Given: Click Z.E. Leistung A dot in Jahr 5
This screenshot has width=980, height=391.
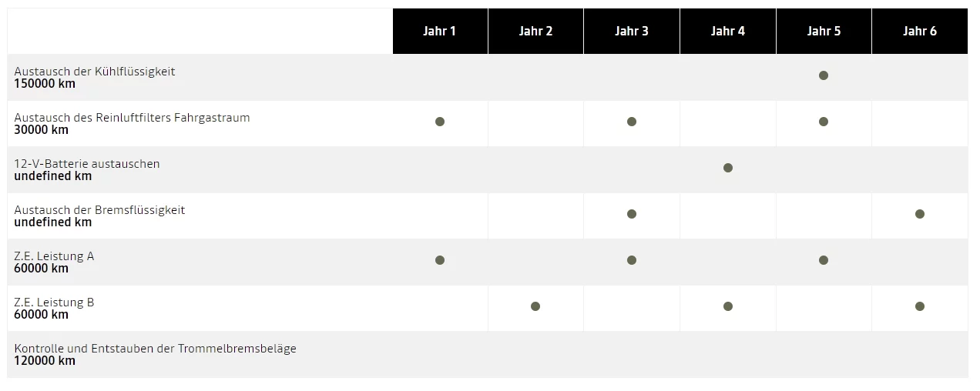Looking at the screenshot, I should (824, 260).
